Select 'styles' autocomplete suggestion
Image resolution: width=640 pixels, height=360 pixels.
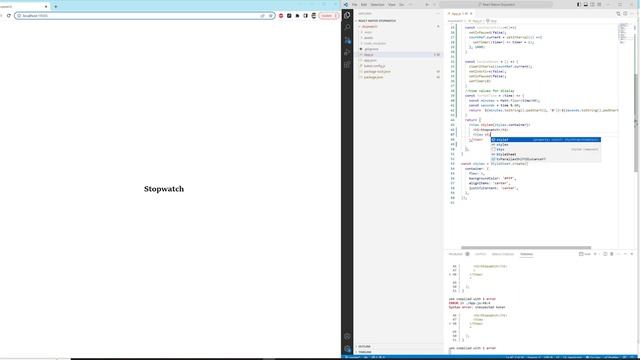[546, 144]
